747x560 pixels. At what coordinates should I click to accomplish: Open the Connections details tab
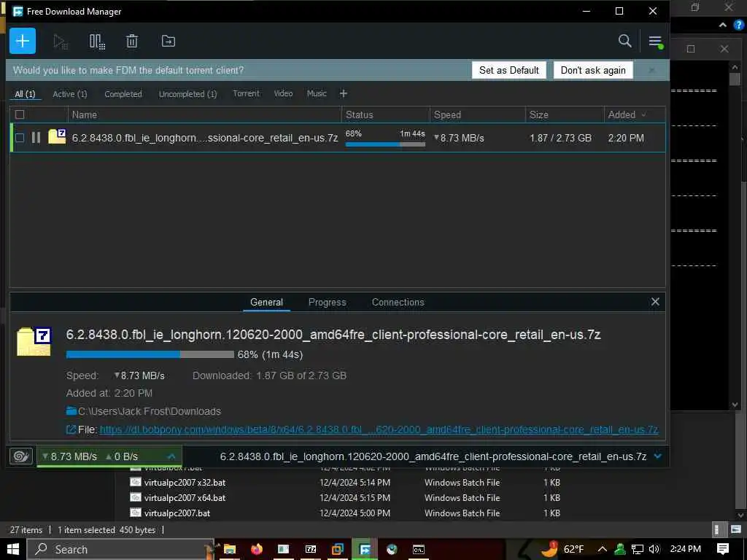[x=398, y=303]
